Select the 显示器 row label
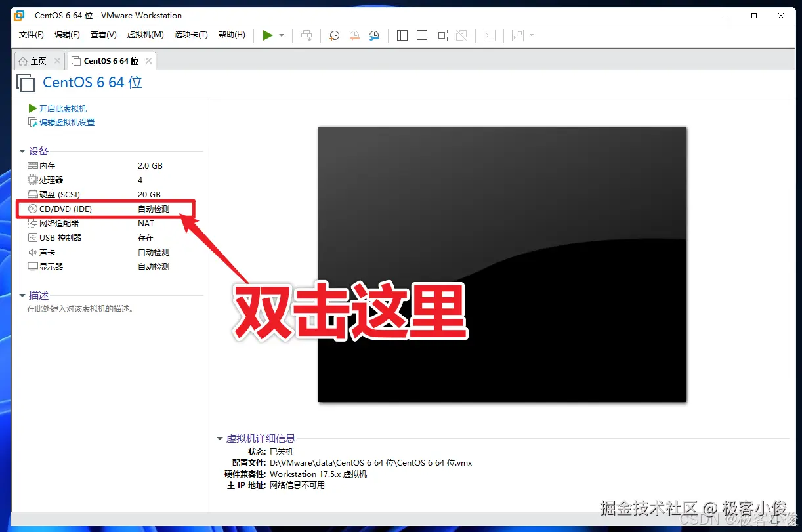This screenshot has width=802, height=532. pyautogui.click(x=51, y=267)
